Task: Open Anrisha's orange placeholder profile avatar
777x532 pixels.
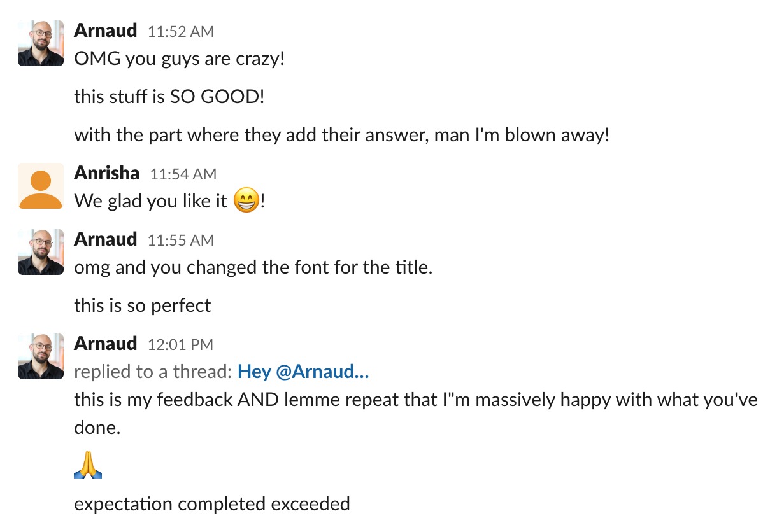Action: (41, 186)
